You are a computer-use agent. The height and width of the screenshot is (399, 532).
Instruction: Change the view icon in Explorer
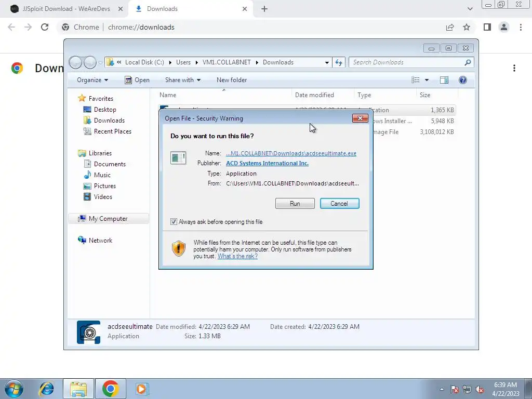415,80
